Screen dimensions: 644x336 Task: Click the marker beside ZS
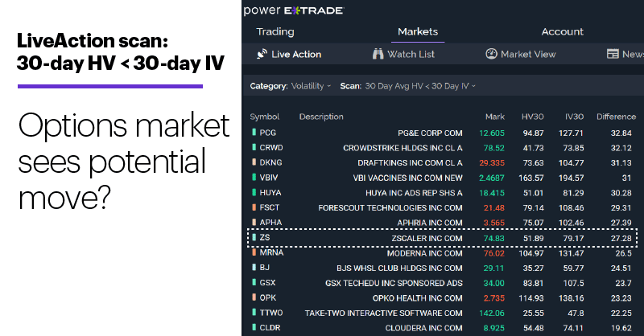coord(254,237)
